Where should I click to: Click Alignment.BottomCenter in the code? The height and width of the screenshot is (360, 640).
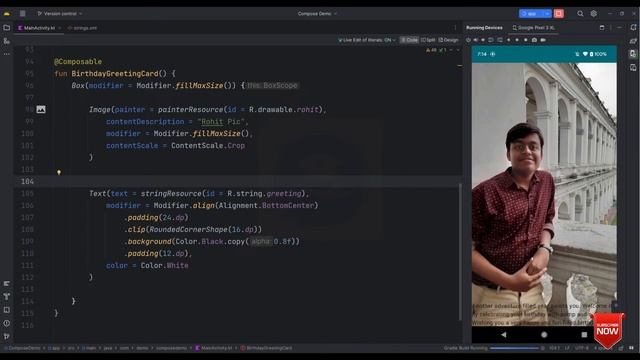coord(268,205)
